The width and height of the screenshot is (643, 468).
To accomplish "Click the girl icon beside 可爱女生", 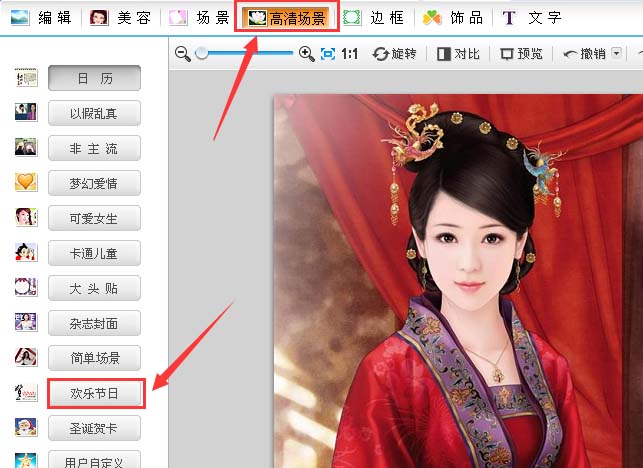I will (26, 217).
